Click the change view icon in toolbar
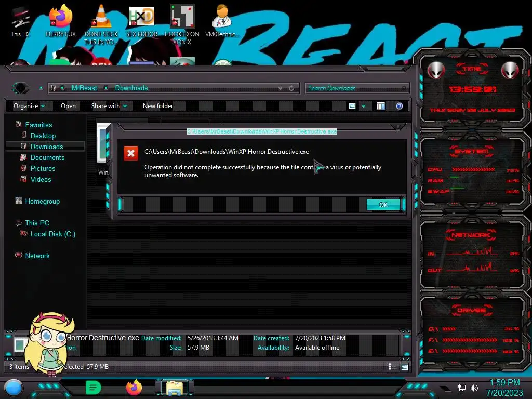The image size is (532, 399). point(352,106)
